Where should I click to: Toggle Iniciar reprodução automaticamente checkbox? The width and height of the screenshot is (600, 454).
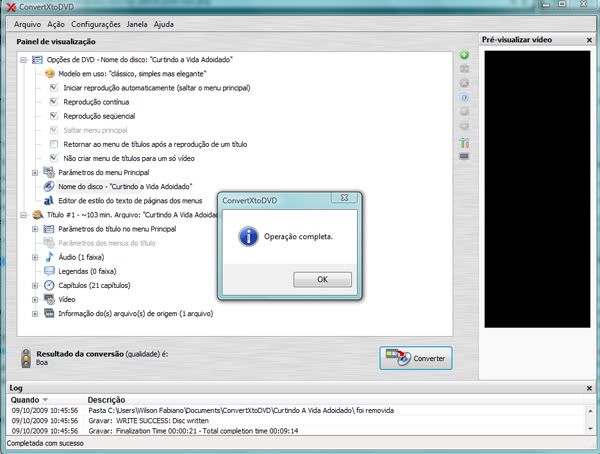(54, 88)
